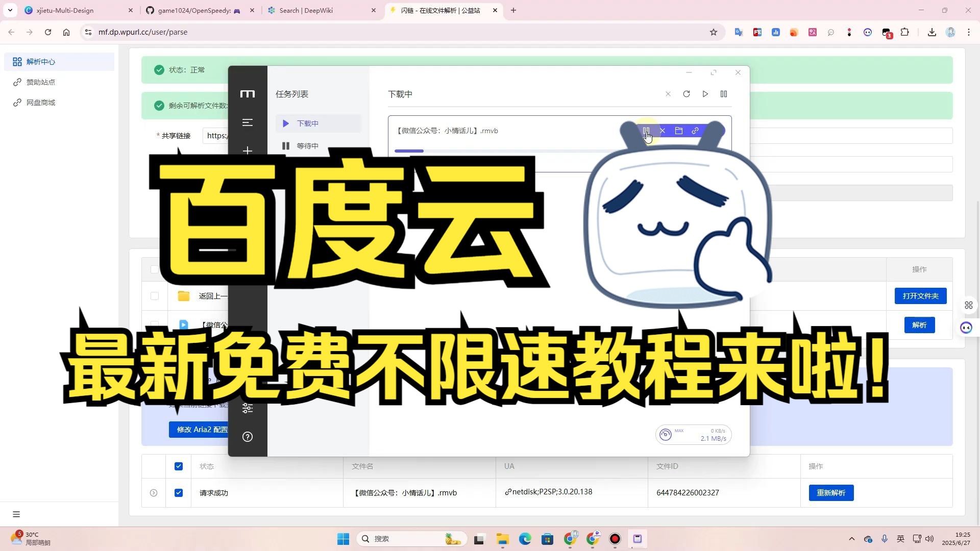Delete selected tasks with the X icon in 下载中 header

[668, 94]
